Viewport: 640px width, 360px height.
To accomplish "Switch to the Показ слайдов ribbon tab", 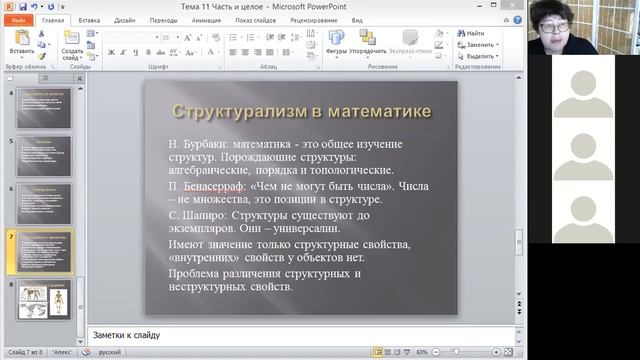I will click(x=256, y=20).
